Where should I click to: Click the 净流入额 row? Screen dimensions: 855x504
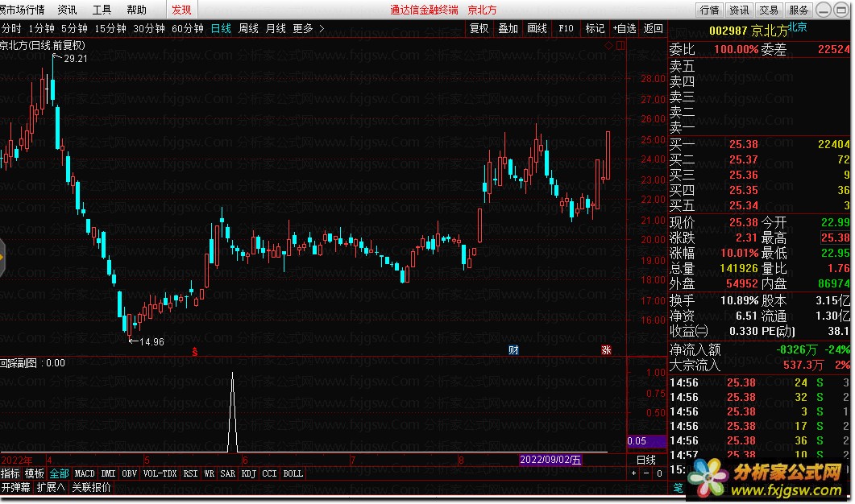coord(760,349)
